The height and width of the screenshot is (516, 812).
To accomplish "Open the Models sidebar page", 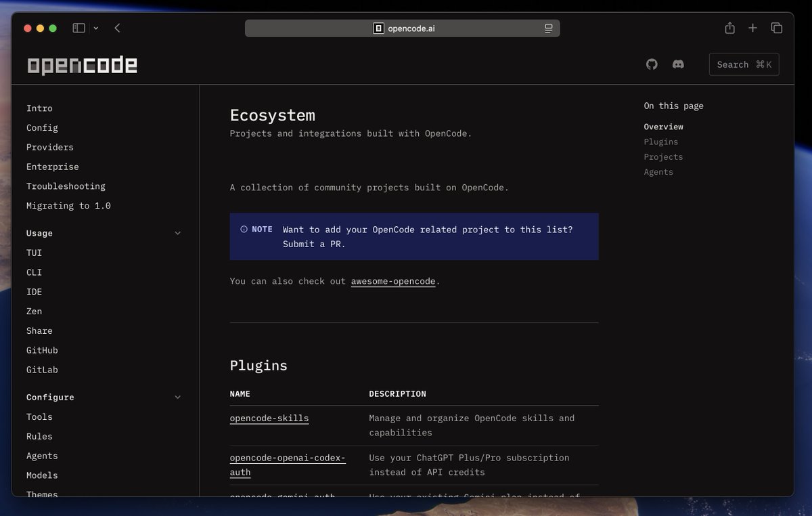I will tap(42, 475).
